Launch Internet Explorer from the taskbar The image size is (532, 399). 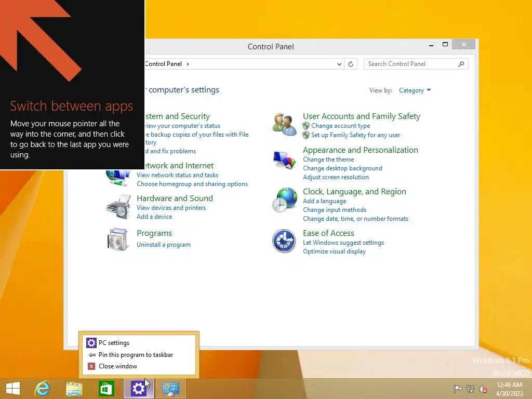pyautogui.click(x=43, y=389)
